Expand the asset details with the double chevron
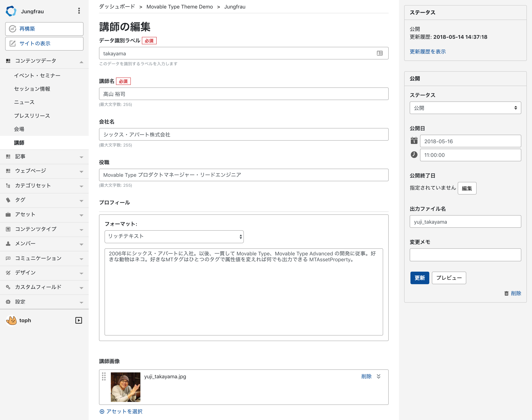 pos(379,376)
